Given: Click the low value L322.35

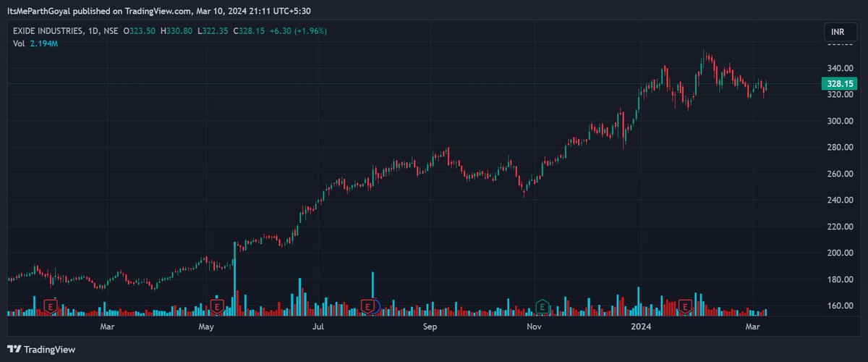Looking at the screenshot, I should click(212, 32).
